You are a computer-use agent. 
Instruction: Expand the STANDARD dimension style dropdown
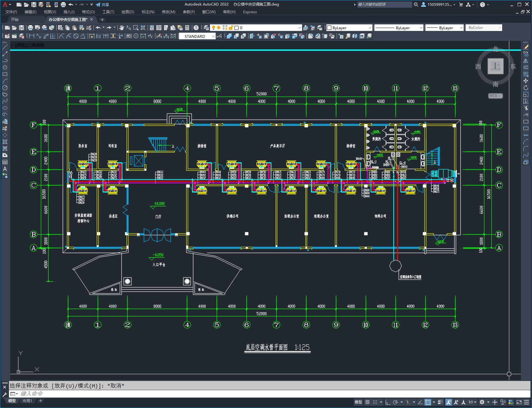click(x=213, y=36)
